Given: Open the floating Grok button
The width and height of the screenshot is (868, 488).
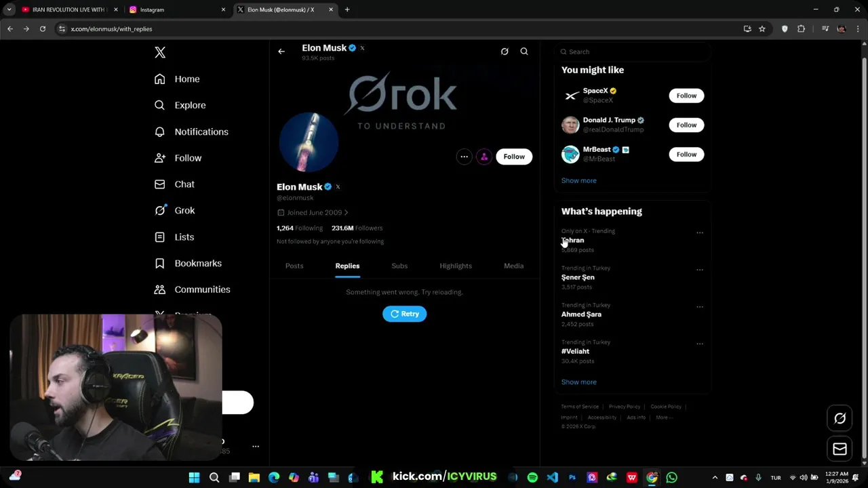Looking at the screenshot, I should tap(840, 419).
